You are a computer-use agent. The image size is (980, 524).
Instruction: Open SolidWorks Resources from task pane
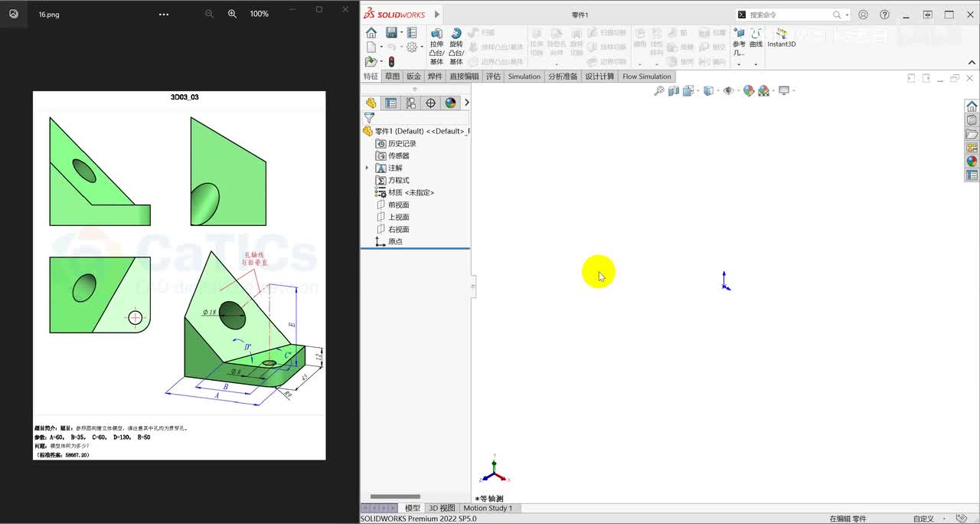tap(972, 106)
